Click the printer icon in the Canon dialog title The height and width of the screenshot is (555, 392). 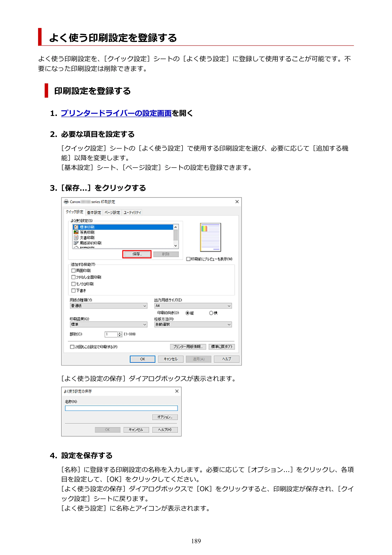point(66,202)
